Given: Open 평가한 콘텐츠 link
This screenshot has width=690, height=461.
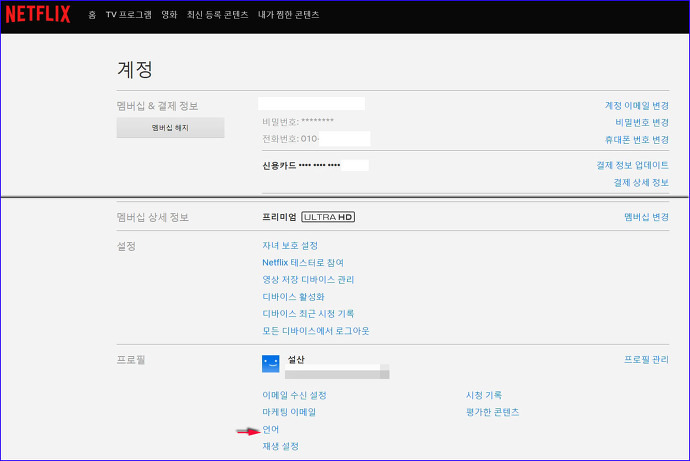Looking at the screenshot, I should [x=492, y=412].
